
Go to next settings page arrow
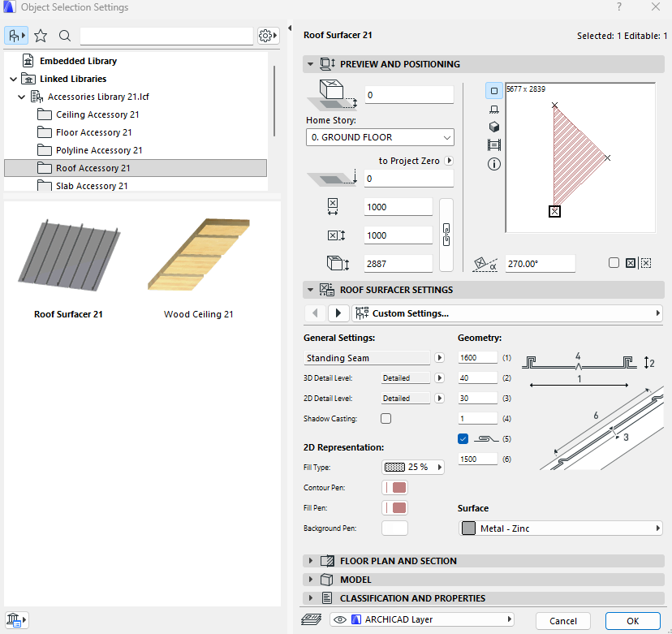click(338, 313)
